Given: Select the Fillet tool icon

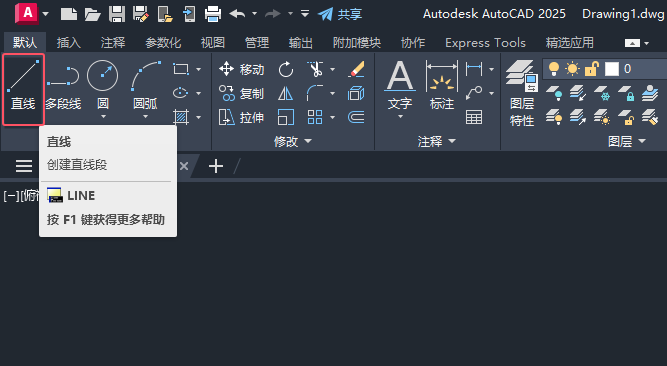Looking at the screenshot, I should click(315, 93).
